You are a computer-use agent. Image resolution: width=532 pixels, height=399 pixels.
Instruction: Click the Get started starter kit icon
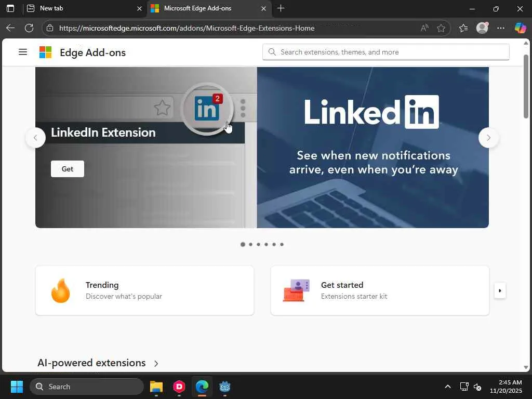click(x=296, y=291)
